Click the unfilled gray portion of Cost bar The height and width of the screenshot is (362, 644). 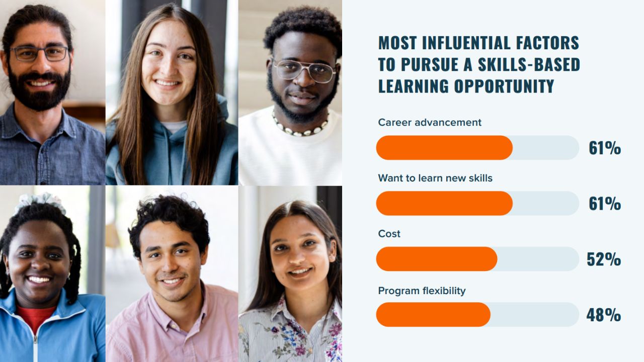click(x=538, y=259)
